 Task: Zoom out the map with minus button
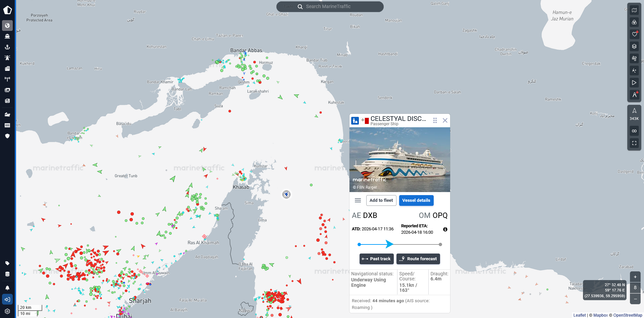coord(635,299)
